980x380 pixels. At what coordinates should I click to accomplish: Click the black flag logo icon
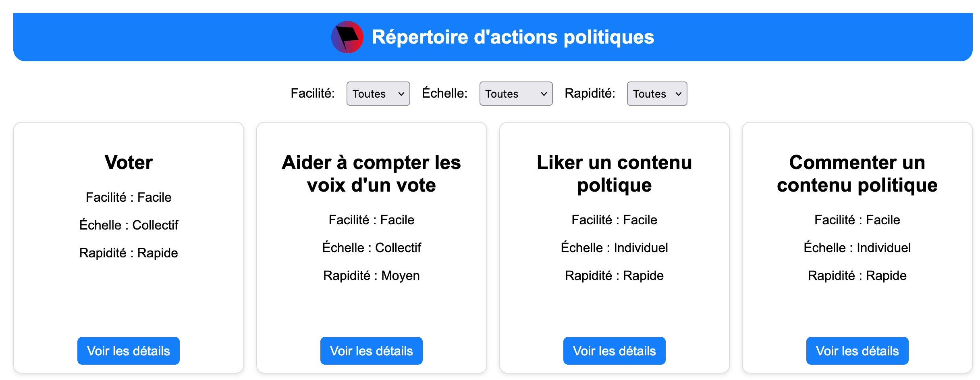(x=347, y=37)
